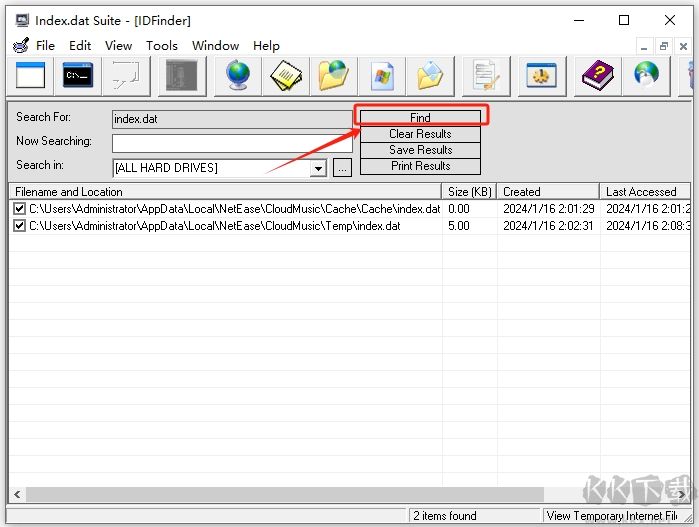Click the scroll left arrow

[17, 494]
